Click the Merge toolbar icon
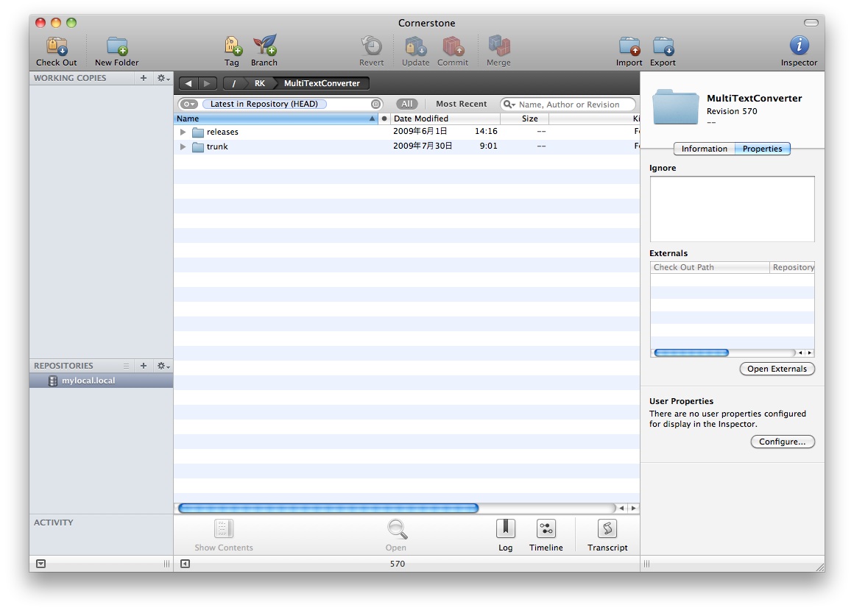The height and width of the screenshot is (616, 854). coord(499,46)
